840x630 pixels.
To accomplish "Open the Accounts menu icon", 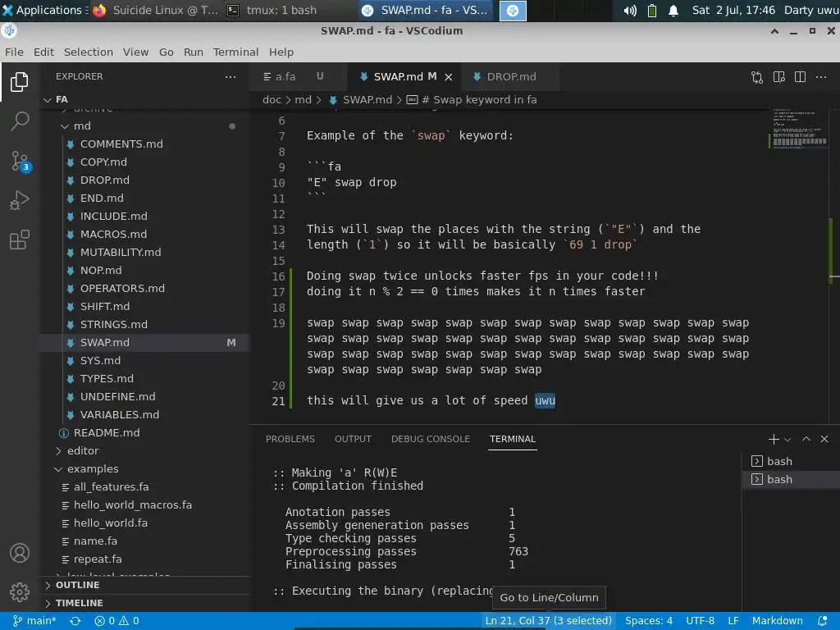I will pyautogui.click(x=20, y=553).
